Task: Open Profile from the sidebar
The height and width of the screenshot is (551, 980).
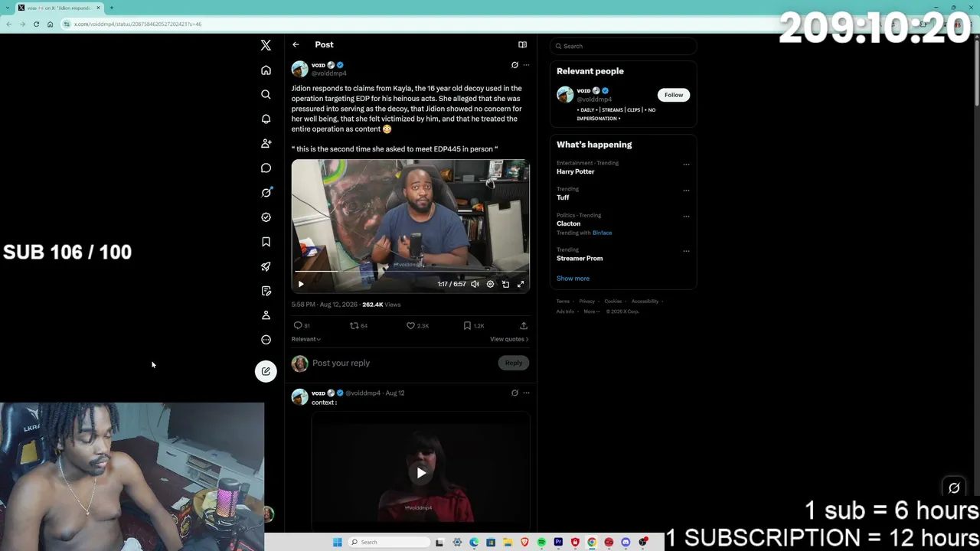Action: [x=266, y=315]
